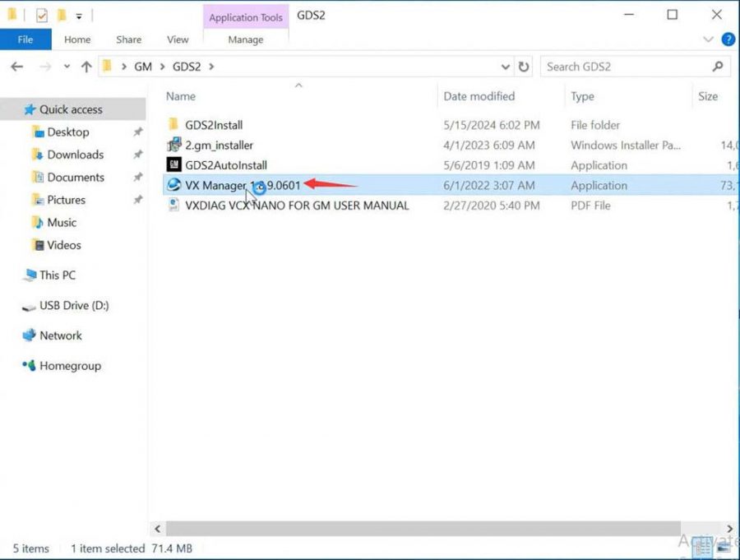This screenshot has height=560, width=740.
Task: Navigate back using the back arrow
Action: click(16, 66)
